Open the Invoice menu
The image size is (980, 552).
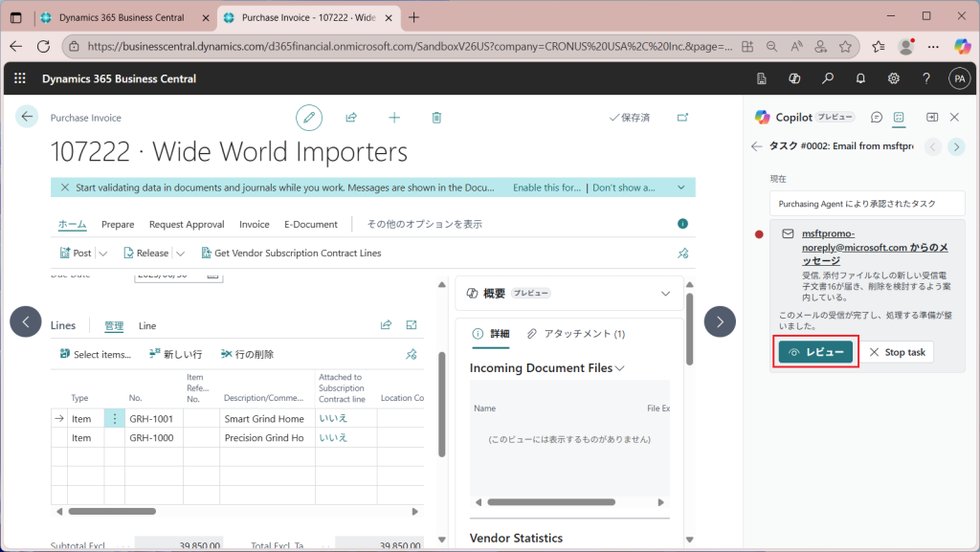[x=254, y=224]
